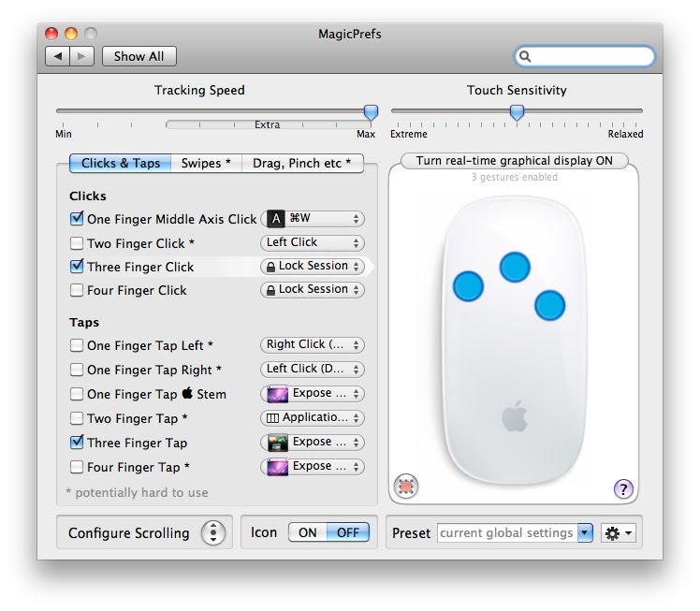Set the menu bar Icon to ON
Screen dimensions: 700x611
[x=308, y=532]
